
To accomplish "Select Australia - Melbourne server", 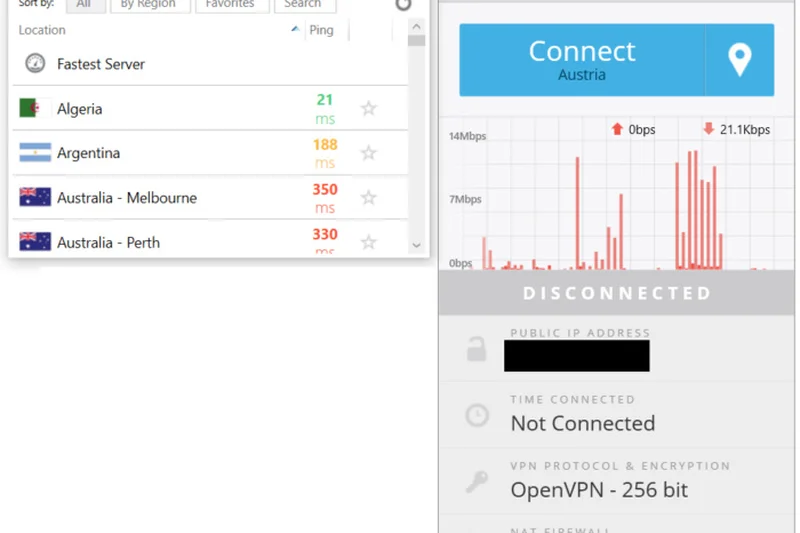I will coord(210,197).
